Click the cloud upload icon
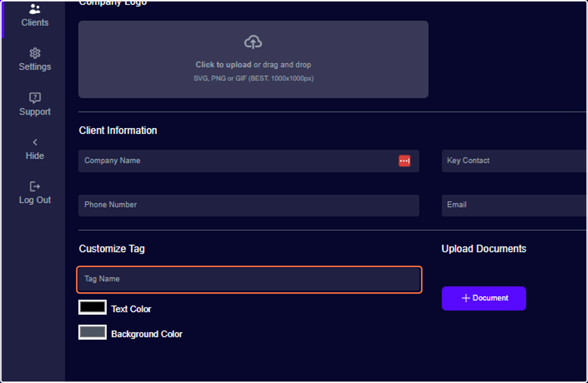588x383 pixels. pos(253,43)
